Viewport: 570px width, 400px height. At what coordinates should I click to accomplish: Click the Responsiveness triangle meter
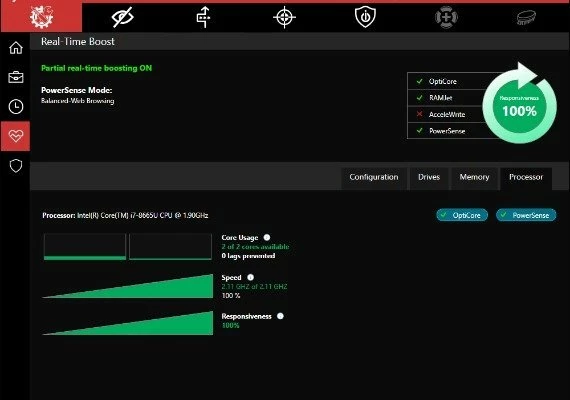click(x=128, y=323)
